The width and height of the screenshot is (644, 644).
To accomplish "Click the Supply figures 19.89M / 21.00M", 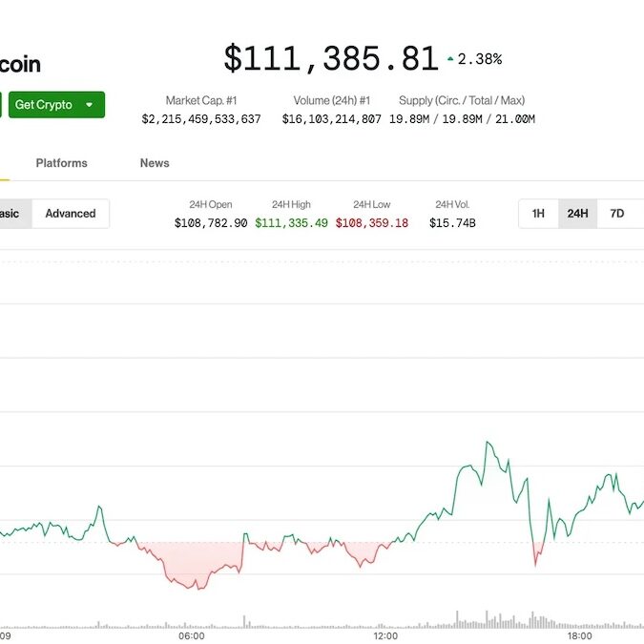I will 462,119.
